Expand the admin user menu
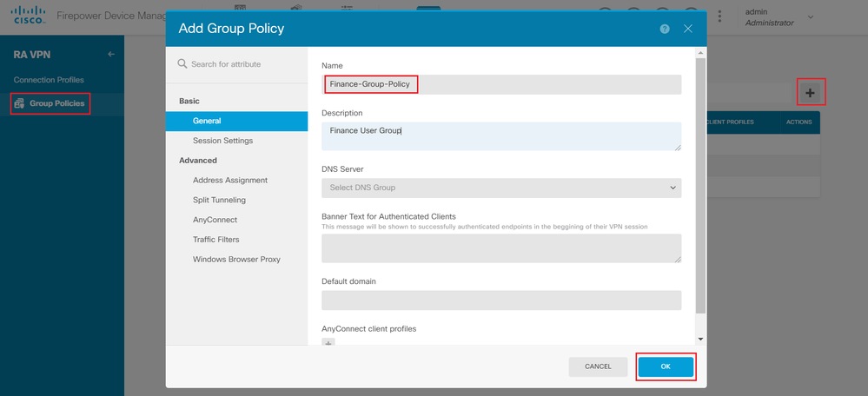The height and width of the screenshot is (396, 868). pos(811,16)
